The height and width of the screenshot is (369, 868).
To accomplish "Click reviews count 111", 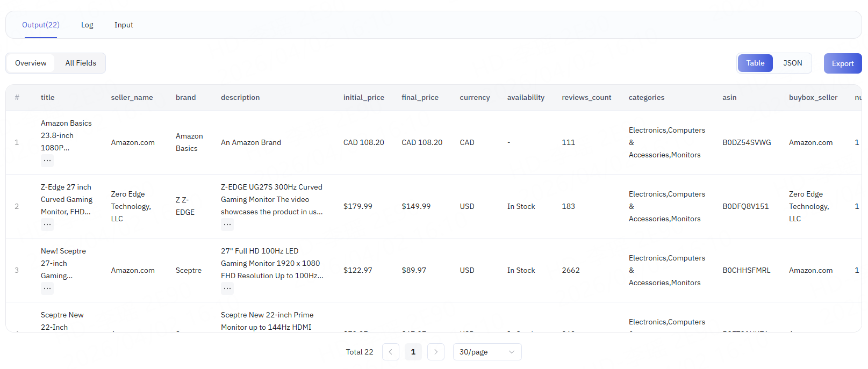I will click(x=568, y=142).
